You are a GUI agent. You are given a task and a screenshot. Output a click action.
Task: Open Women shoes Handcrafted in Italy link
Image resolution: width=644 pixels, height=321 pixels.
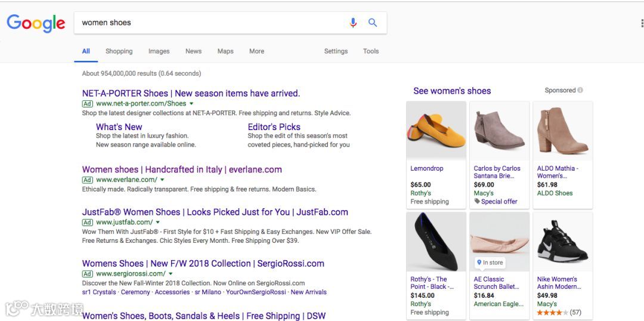[182, 169]
